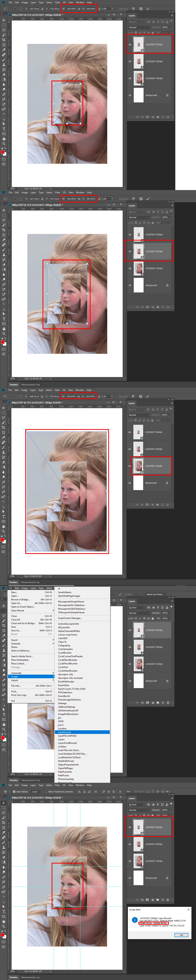Screen dimensions: 196x980
Task: Under open File menu, select the Zoom tool
Action: tap(4, 729)
